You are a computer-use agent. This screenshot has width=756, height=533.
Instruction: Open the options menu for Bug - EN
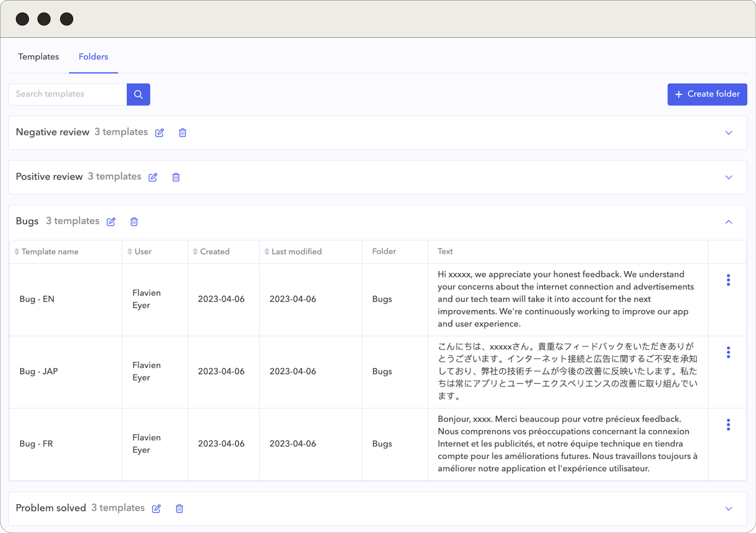[728, 279]
